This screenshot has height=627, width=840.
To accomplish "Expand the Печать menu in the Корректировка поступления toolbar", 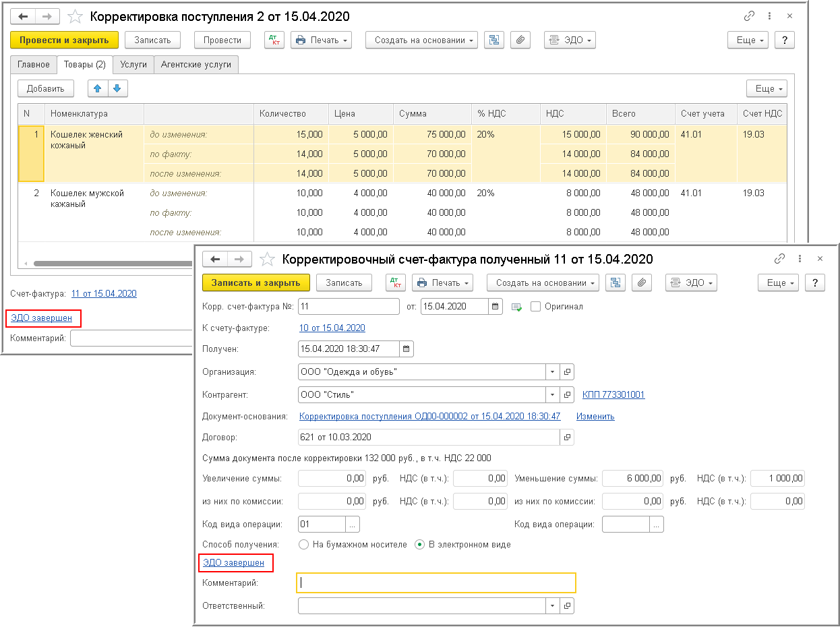I will [321, 40].
